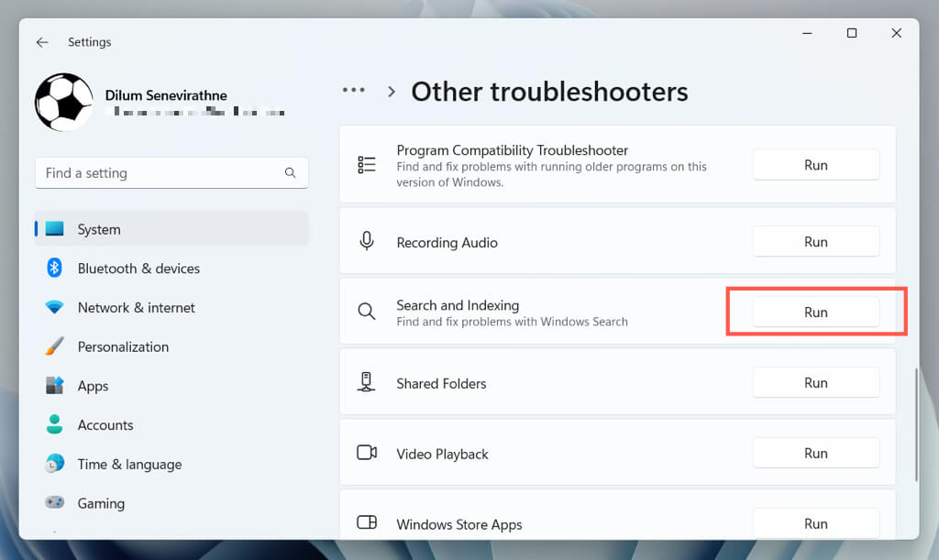Minimize the Settings window
The height and width of the screenshot is (560, 939).
pos(807,34)
